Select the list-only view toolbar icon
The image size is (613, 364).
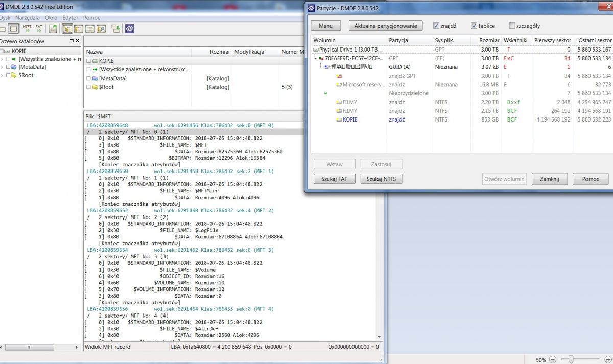click(x=78, y=29)
